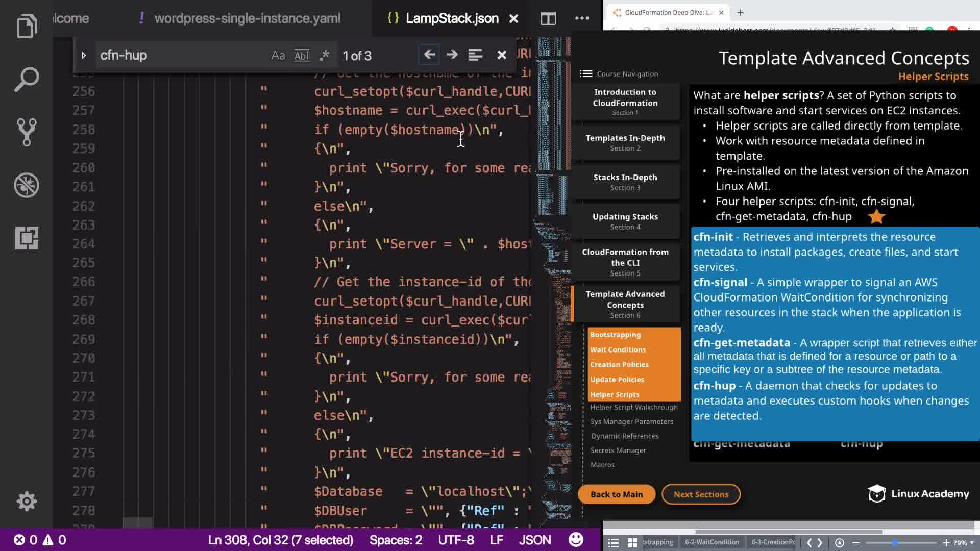
Task: Click the feedback smiley icon
Action: pos(576,540)
